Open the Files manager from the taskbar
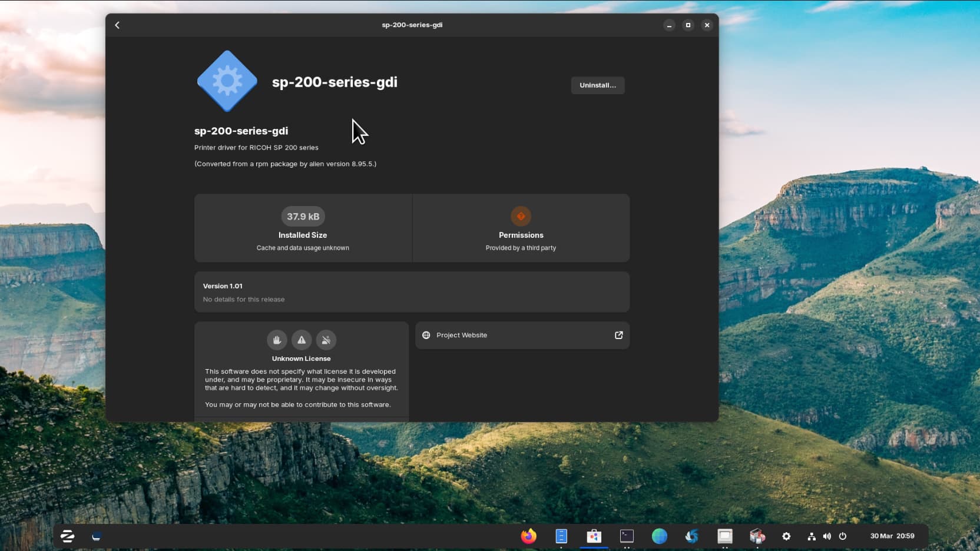This screenshot has height=551, width=980. (561, 536)
